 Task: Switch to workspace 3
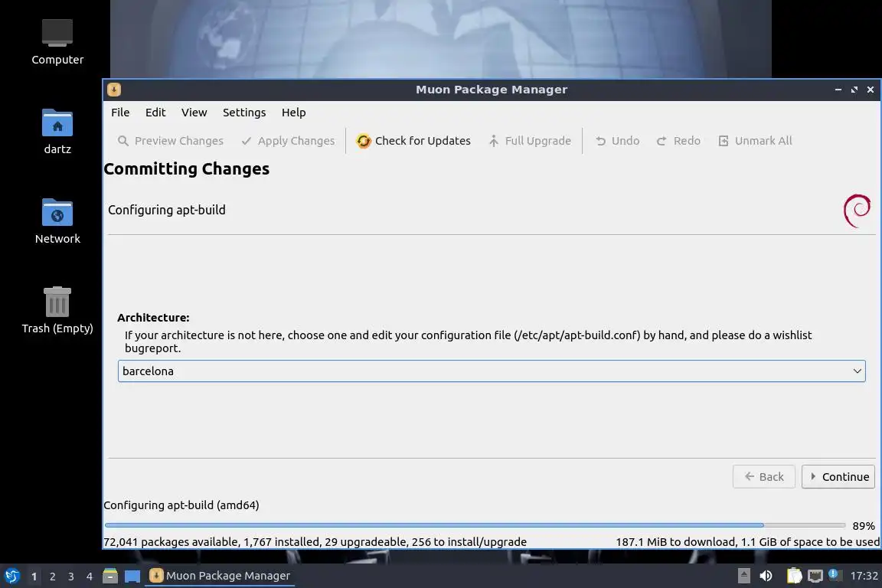(71, 577)
